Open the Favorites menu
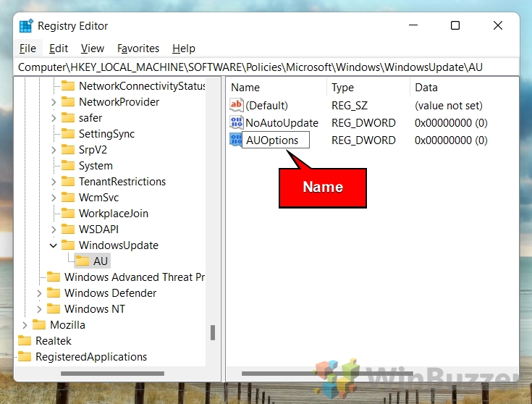The width and height of the screenshot is (532, 404). click(x=138, y=49)
